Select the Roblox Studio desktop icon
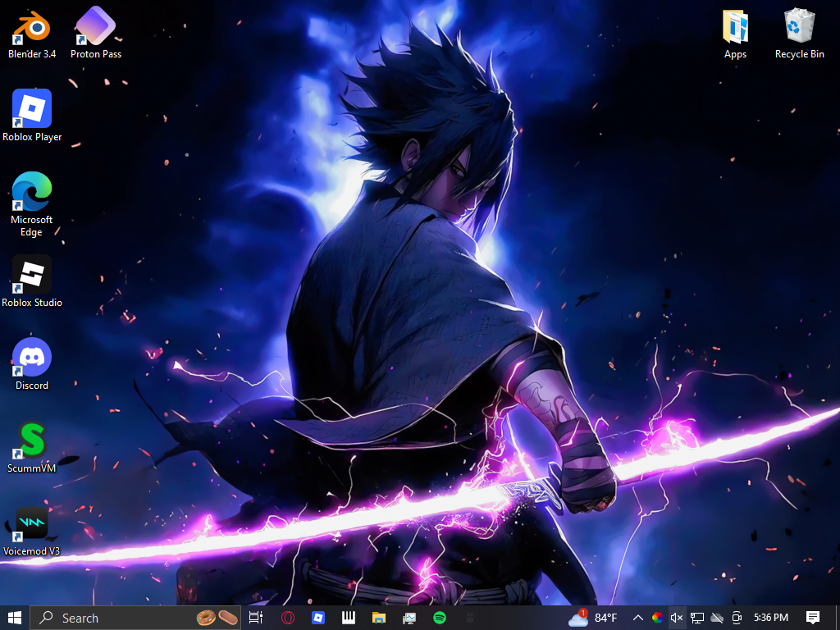The width and height of the screenshot is (840, 630). coord(32,281)
